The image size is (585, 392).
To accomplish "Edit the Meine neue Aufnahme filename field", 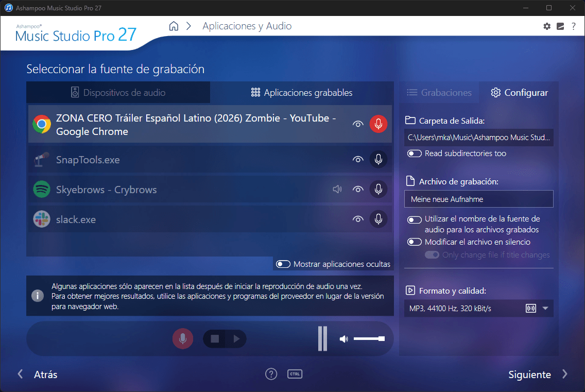I will 479,199.
